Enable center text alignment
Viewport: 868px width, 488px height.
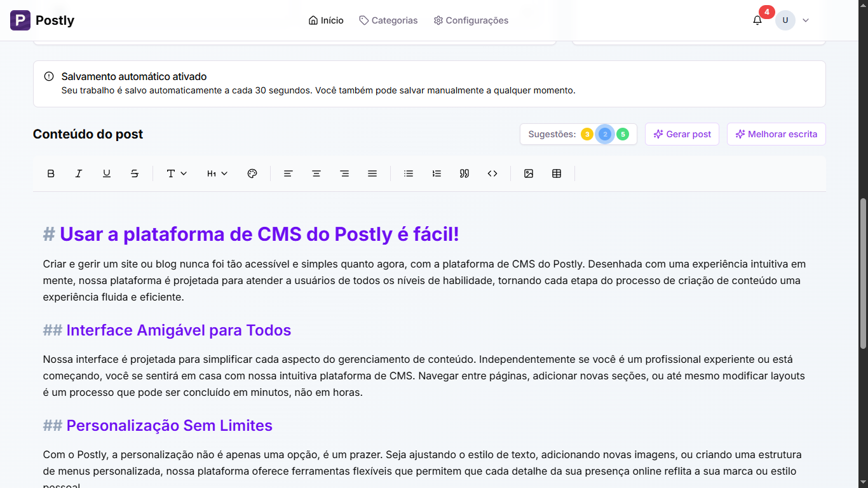pos(316,173)
